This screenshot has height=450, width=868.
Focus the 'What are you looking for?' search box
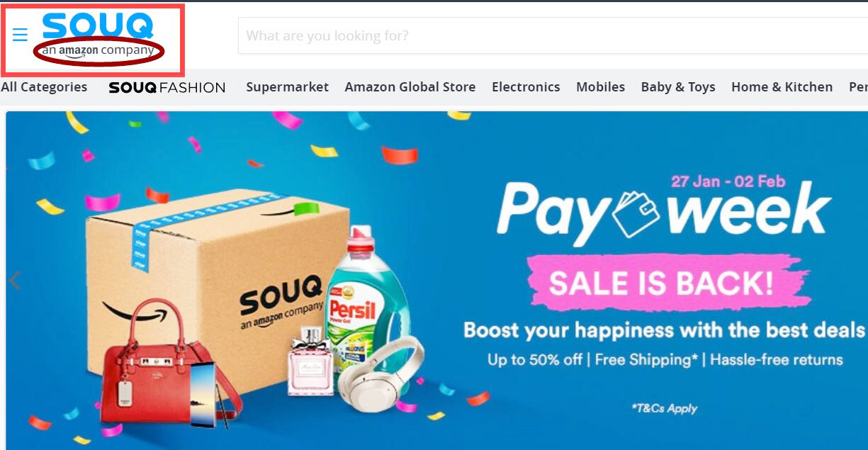tap(553, 35)
